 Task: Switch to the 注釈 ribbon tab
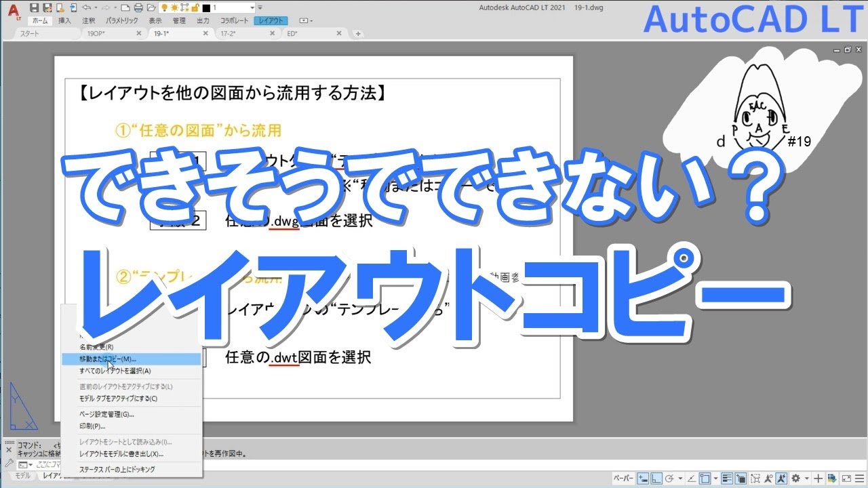(x=88, y=21)
